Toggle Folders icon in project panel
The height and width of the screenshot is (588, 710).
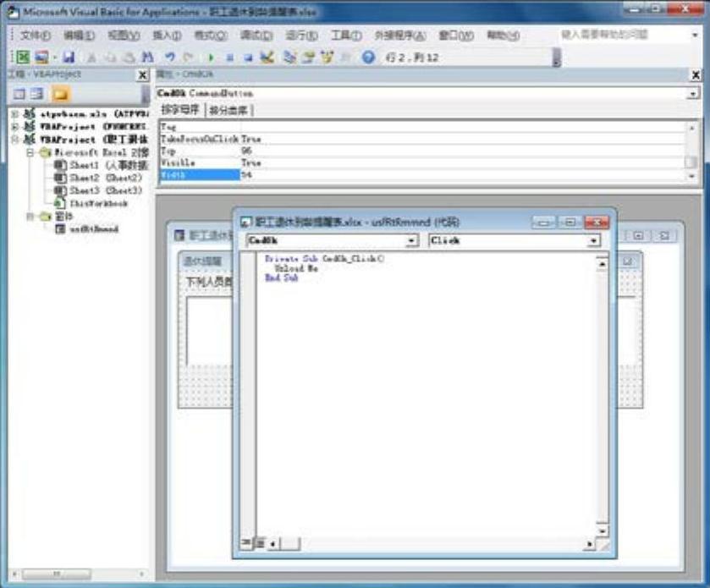tap(60, 94)
